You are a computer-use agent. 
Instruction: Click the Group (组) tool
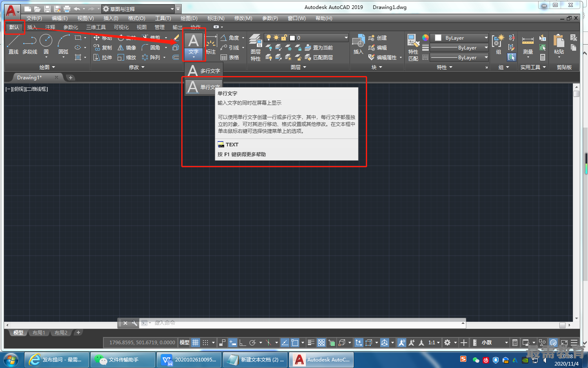[498, 44]
